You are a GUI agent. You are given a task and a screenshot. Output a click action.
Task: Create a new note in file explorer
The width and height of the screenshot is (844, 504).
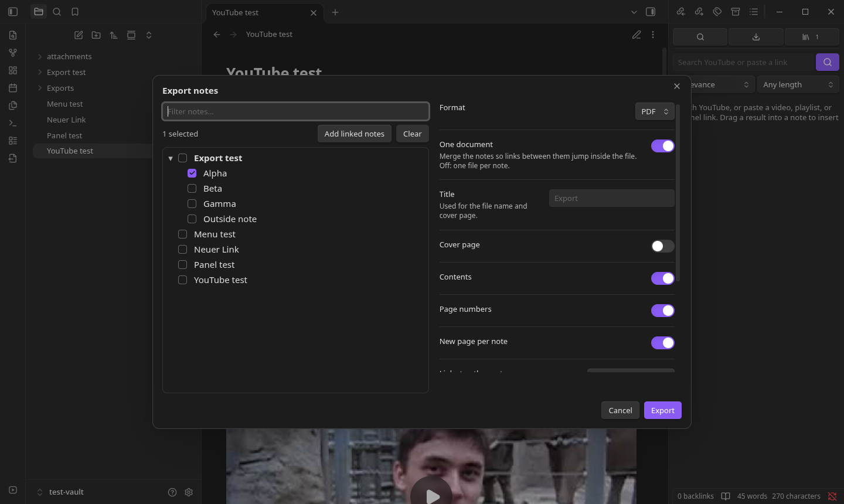click(x=79, y=35)
